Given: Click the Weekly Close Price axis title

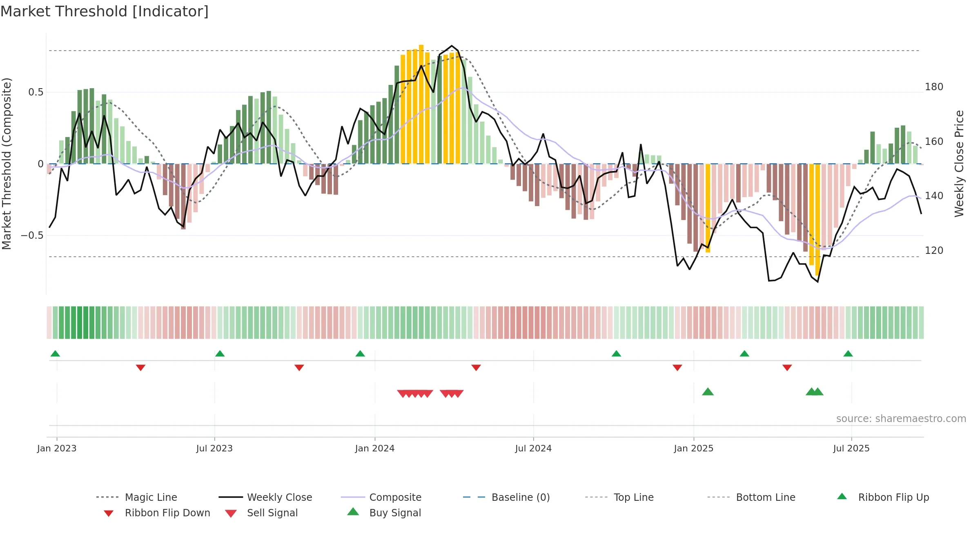Looking at the screenshot, I should [x=959, y=164].
